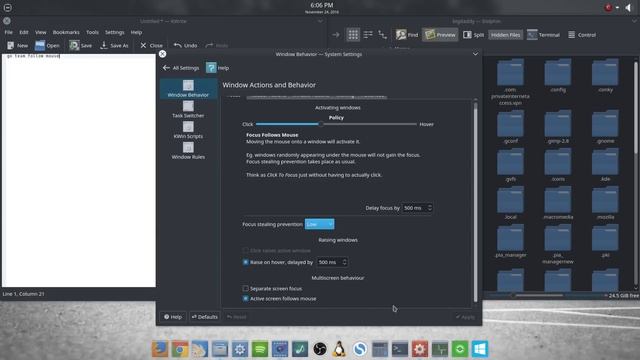
Task: Open the Settings menu in Kwrite
Action: (x=115, y=32)
